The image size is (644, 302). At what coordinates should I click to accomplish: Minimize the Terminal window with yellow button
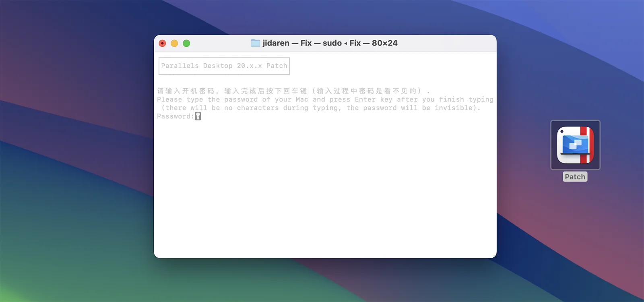[x=174, y=43]
